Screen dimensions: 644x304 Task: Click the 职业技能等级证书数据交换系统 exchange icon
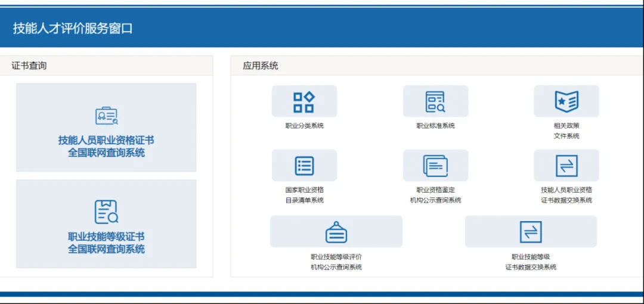point(530,232)
